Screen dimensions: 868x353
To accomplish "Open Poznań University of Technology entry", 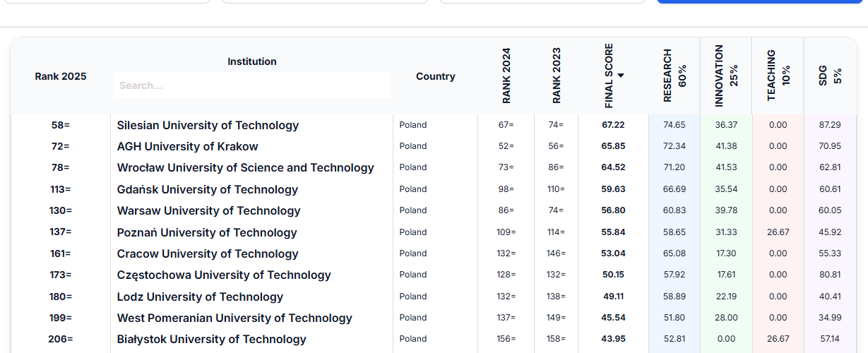I will pos(207,232).
